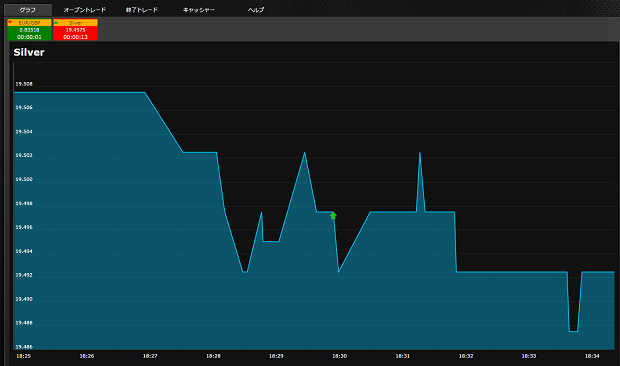This screenshot has height=366, width=620.
Task: Open the ヘルプ tab
Action: click(256, 10)
